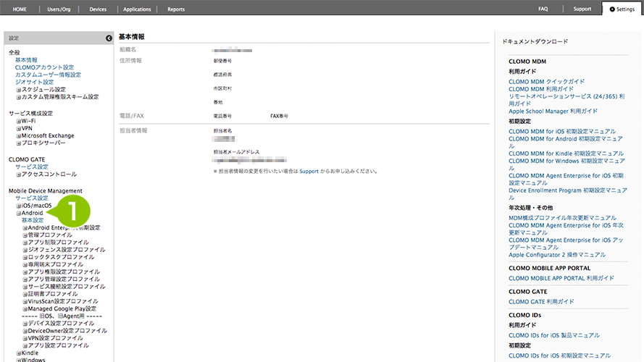Expand the Wi-Fi node
The image size is (644, 362).
click(19, 121)
